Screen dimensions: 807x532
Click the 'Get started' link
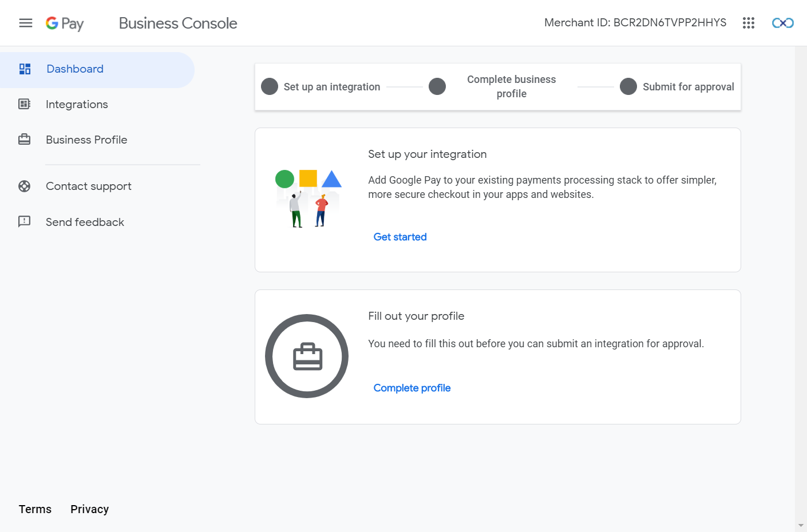tap(400, 237)
